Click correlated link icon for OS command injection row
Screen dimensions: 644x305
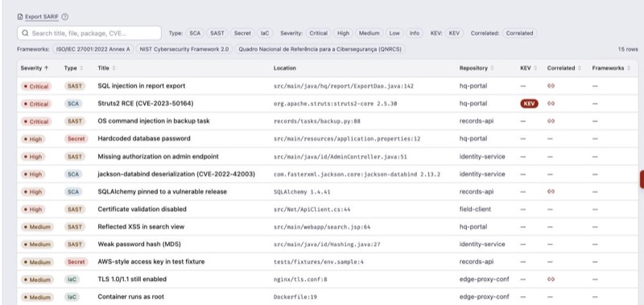551,121
